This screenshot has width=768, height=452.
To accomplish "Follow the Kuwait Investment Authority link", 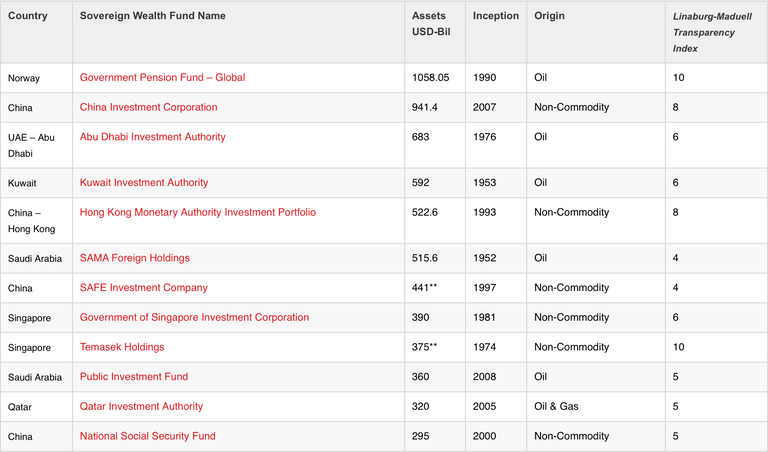I will [144, 183].
